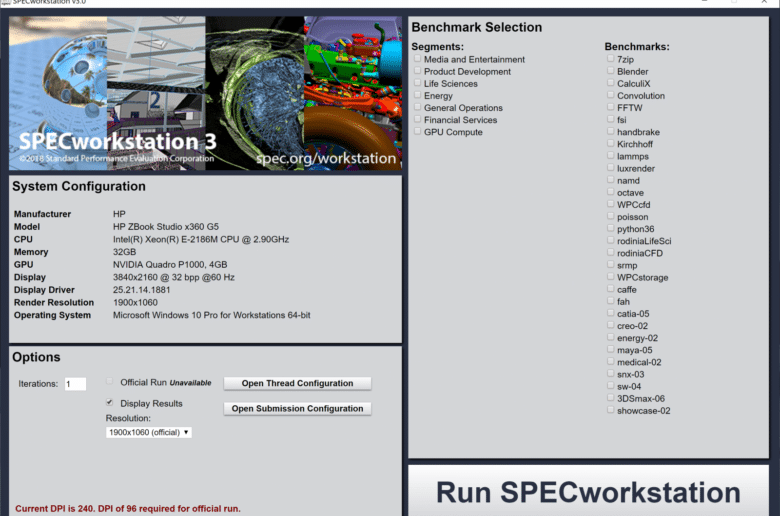
Task: Select the General Operations segment
Action: click(x=417, y=107)
